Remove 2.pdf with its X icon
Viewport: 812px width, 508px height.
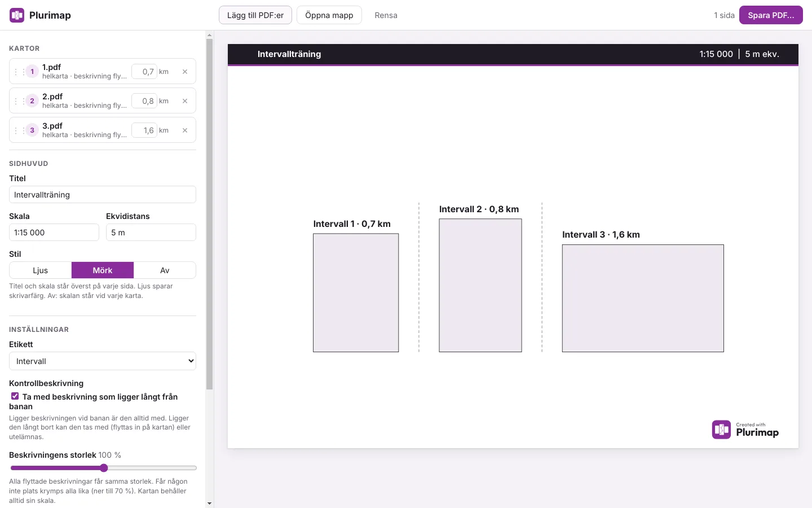(x=185, y=101)
